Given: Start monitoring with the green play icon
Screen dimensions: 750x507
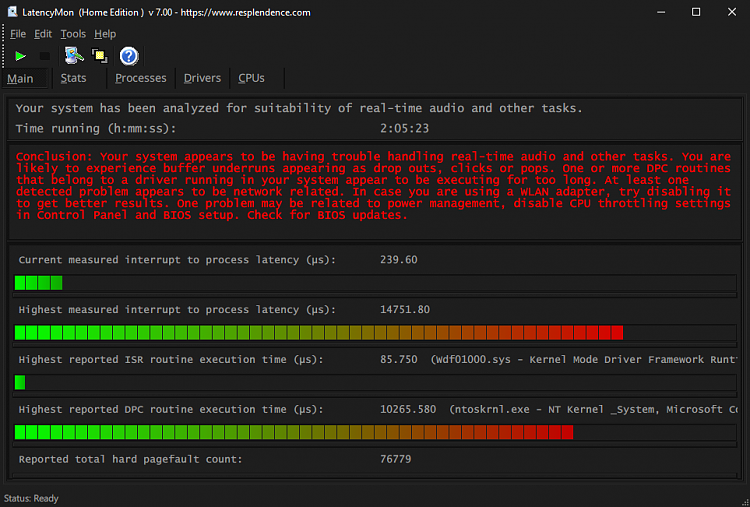Looking at the screenshot, I should (20, 56).
